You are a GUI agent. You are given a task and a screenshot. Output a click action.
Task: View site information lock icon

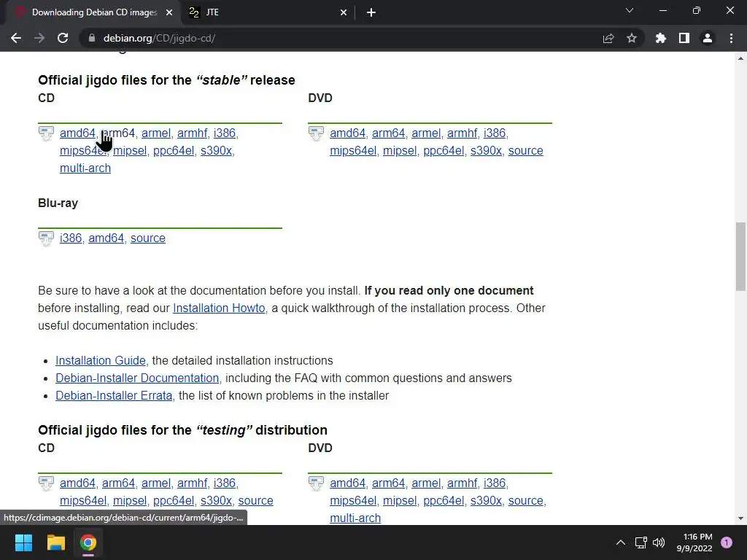point(91,38)
